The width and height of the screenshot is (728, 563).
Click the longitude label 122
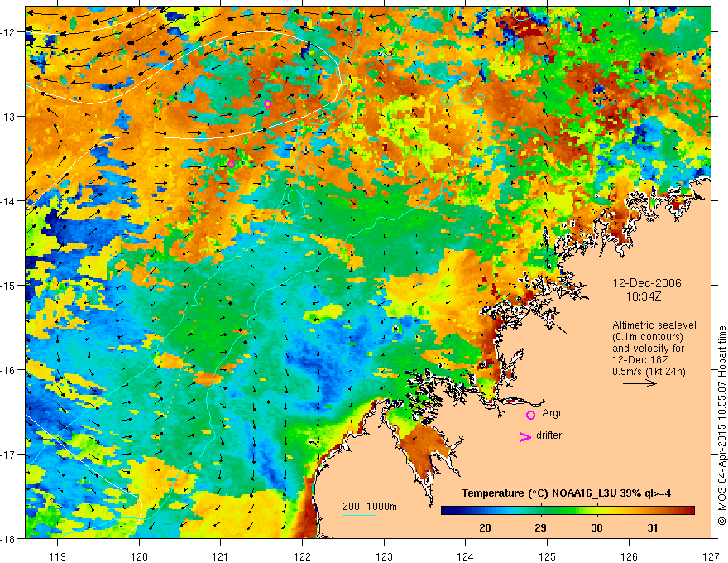point(302,556)
